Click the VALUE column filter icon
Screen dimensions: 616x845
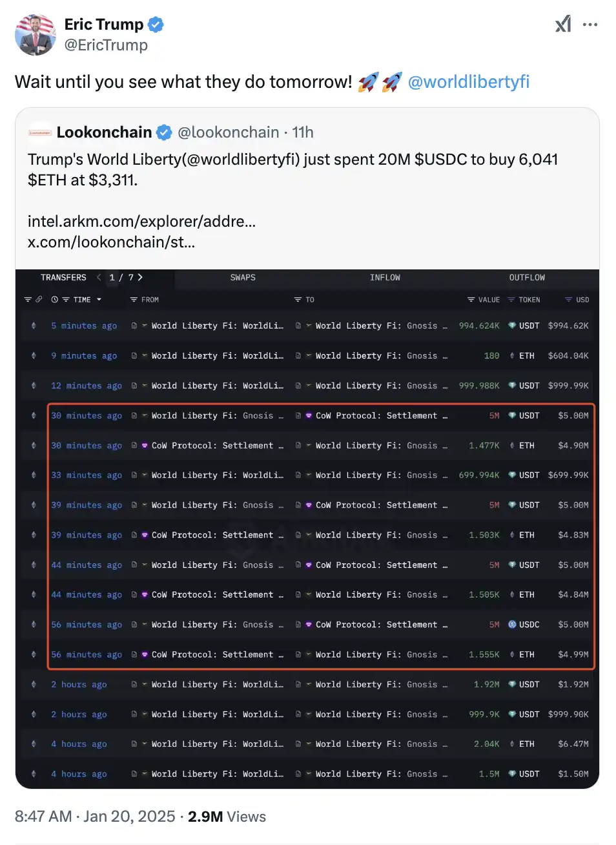coord(471,300)
